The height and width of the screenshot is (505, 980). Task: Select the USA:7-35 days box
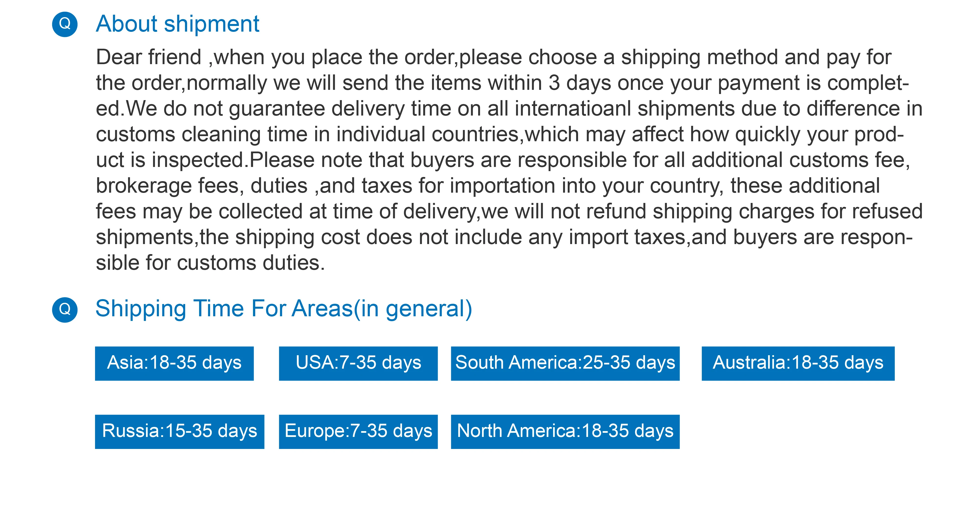click(358, 363)
